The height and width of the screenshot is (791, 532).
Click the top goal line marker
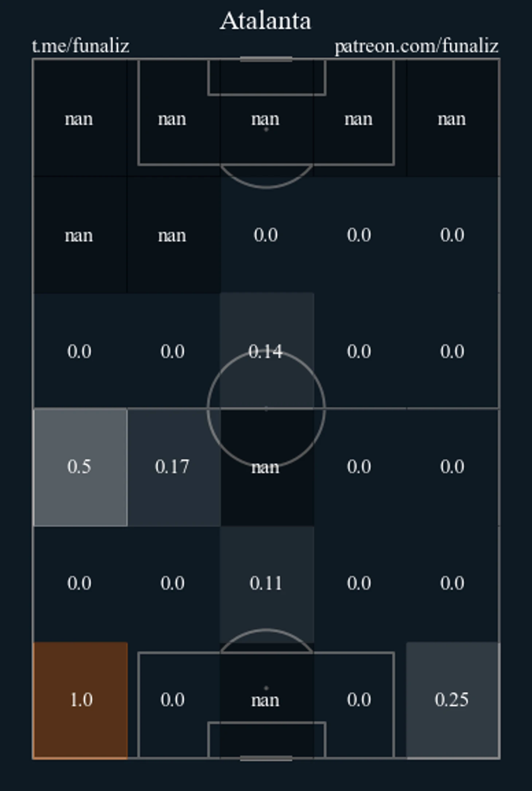pos(266,59)
